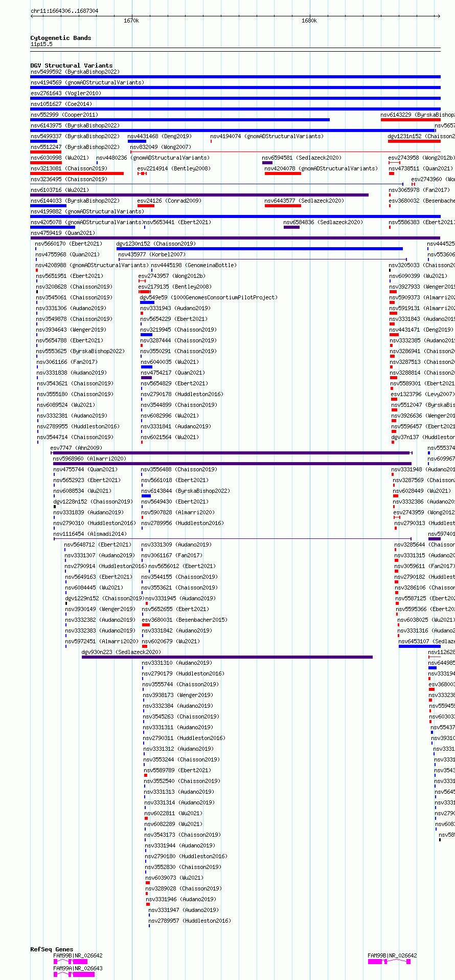Select nsv4445198 (GenomeinaBottle) label

click(x=194, y=265)
